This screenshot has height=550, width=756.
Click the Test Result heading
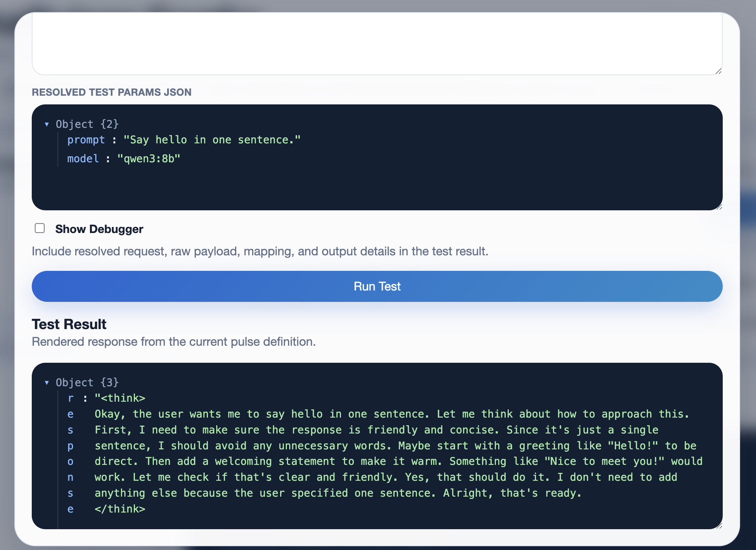[69, 325]
